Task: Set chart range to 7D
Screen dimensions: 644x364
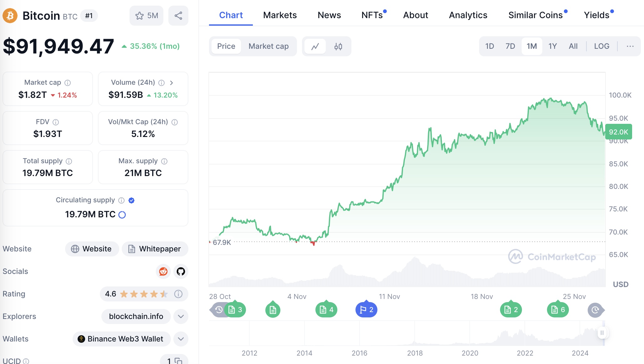Action: (x=510, y=46)
